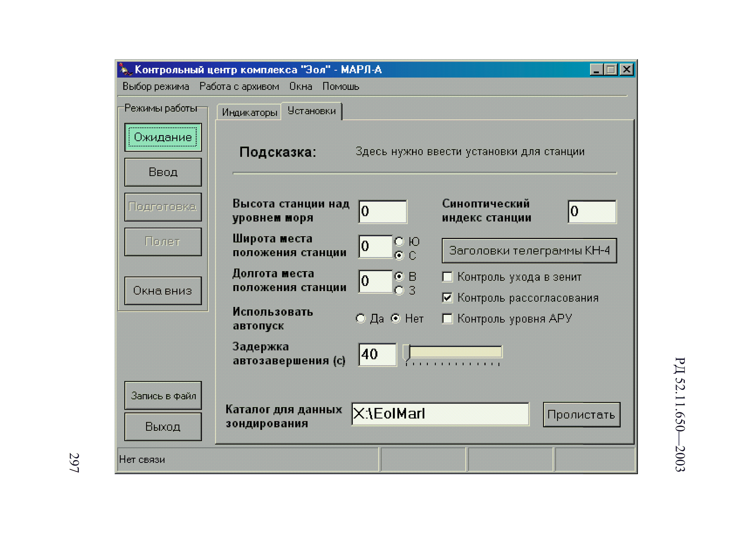756x534 pixels.
Task: Choose Да for autostart
Action: tap(361, 318)
